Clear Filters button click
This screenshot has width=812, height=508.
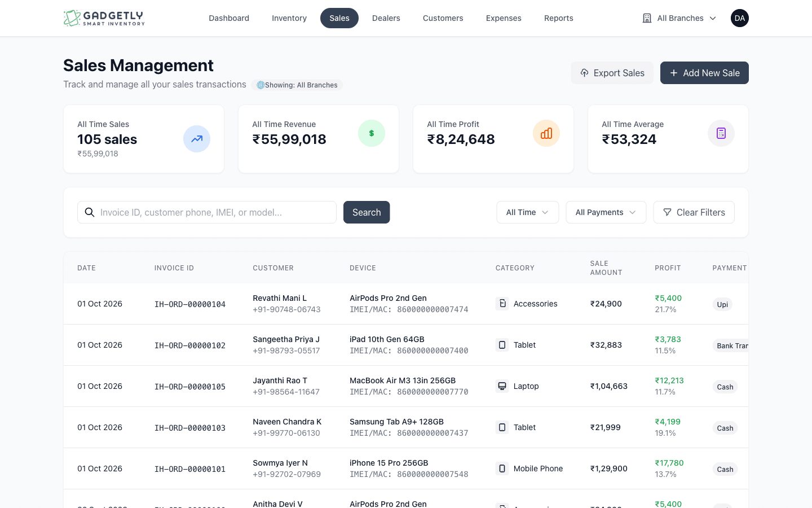(694, 212)
